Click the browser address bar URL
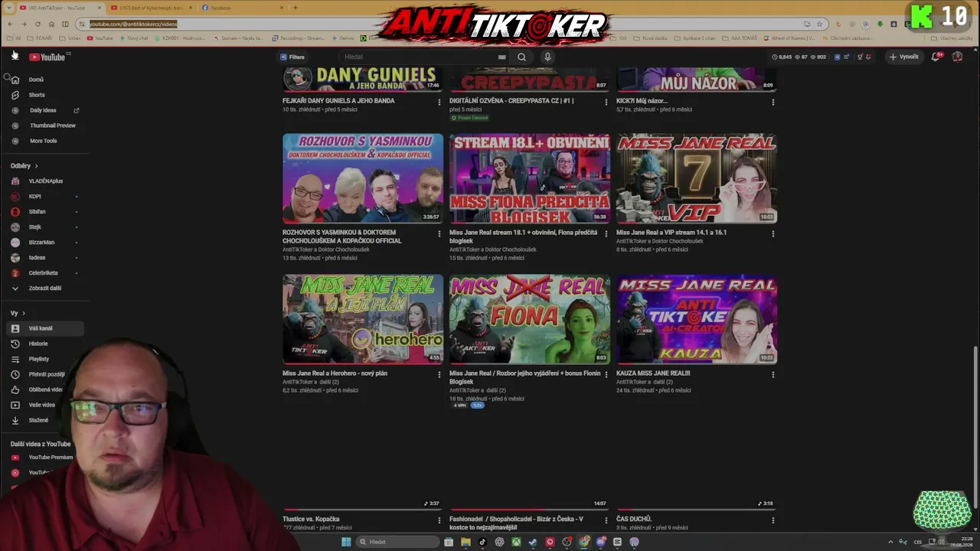 (133, 24)
